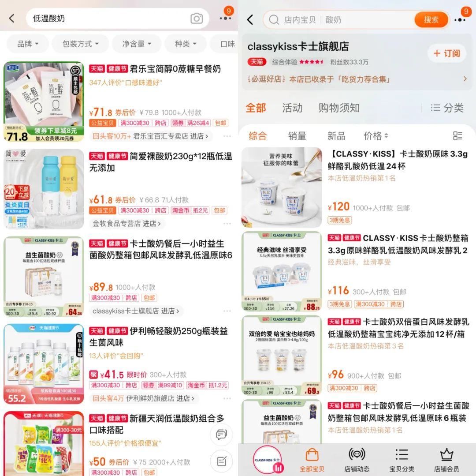This screenshot has width=476, height=476.
Task: Expand the 净含量 filter dropdown
Action: click(x=137, y=44)
